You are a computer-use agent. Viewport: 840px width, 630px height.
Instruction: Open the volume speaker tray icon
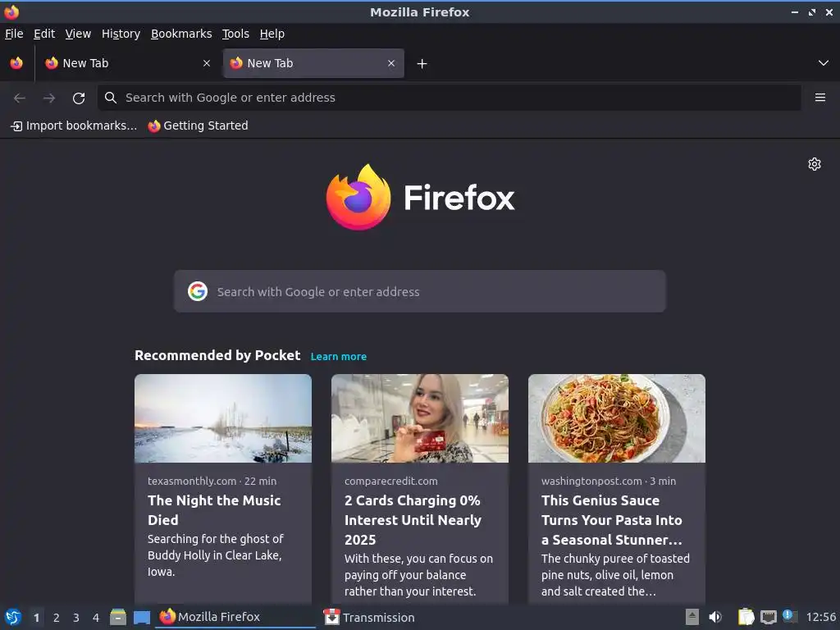pyautogui.click(x=715, y=617)
